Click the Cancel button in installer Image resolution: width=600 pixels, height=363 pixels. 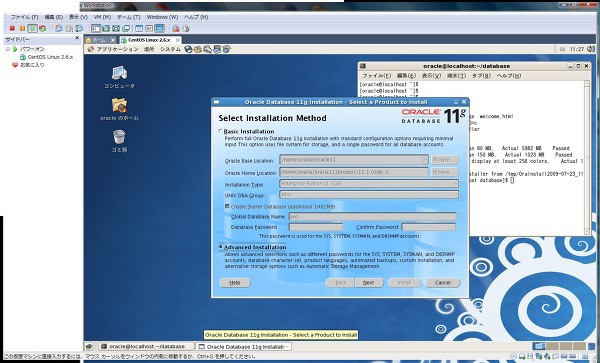[443, 283]
